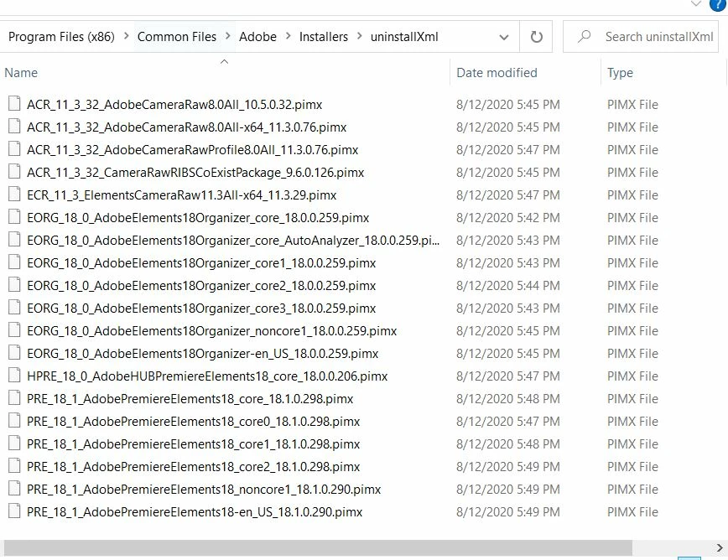Click the horizontal scrollbar thumb

318,547
